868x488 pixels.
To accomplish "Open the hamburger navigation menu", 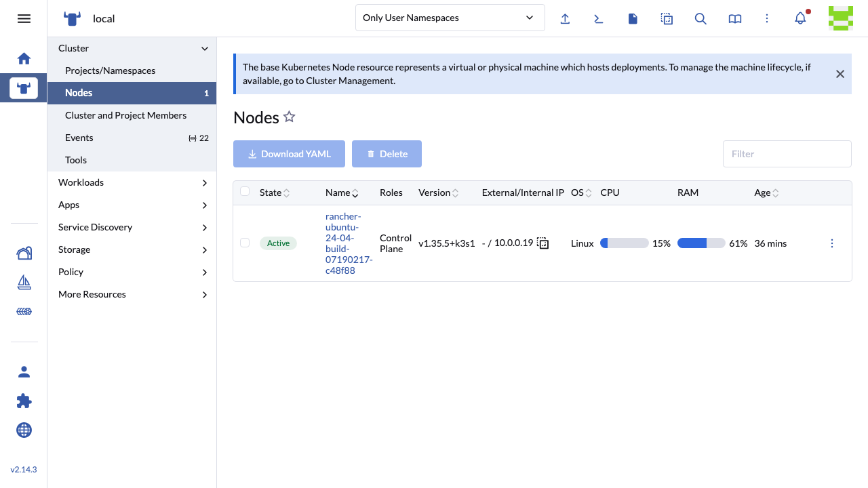I will click(24, 18).
